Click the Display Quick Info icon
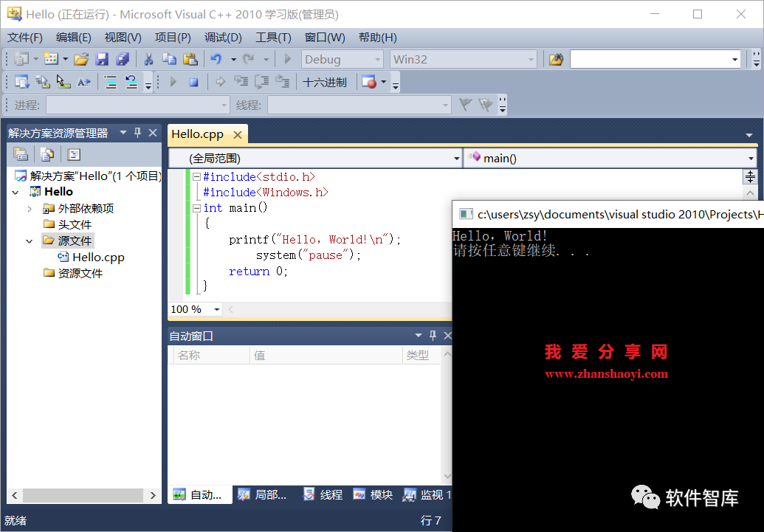This screenshot has height=532, width=764. 63,82
